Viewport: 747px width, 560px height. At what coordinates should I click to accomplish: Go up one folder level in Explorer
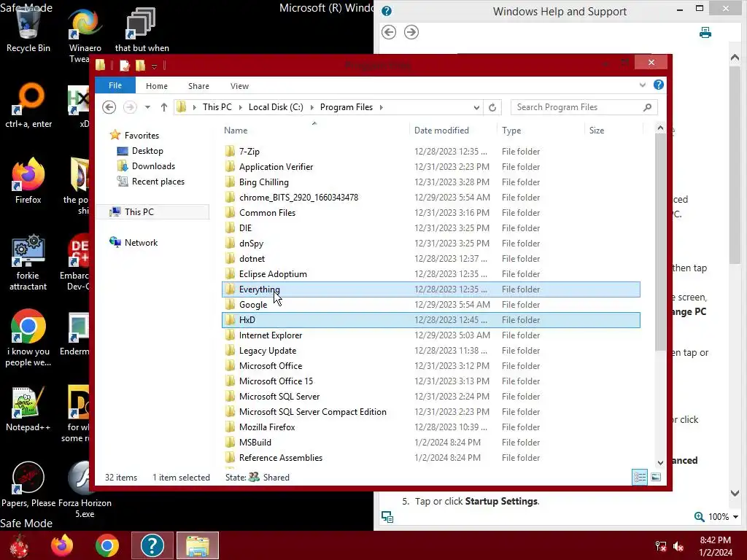164,107
